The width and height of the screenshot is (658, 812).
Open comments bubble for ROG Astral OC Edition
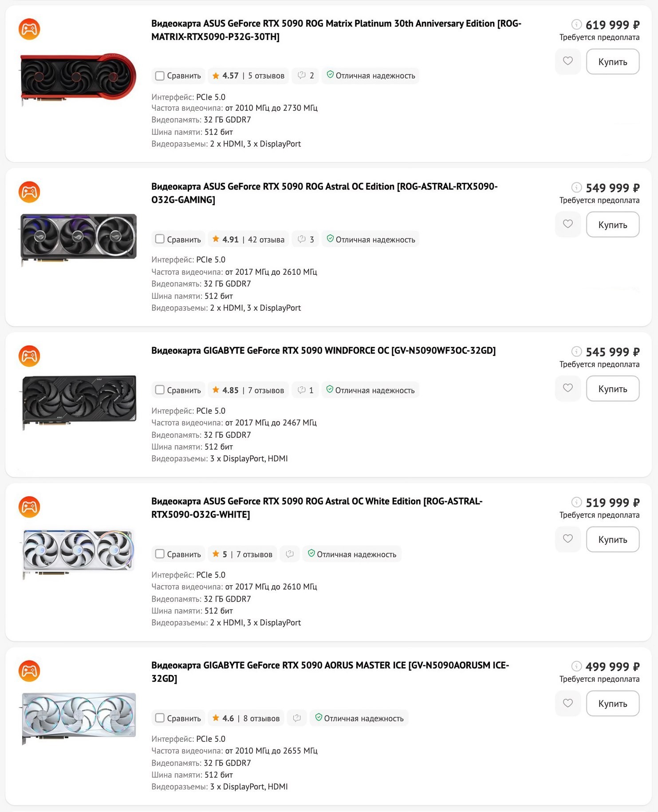tap(305, 239)
